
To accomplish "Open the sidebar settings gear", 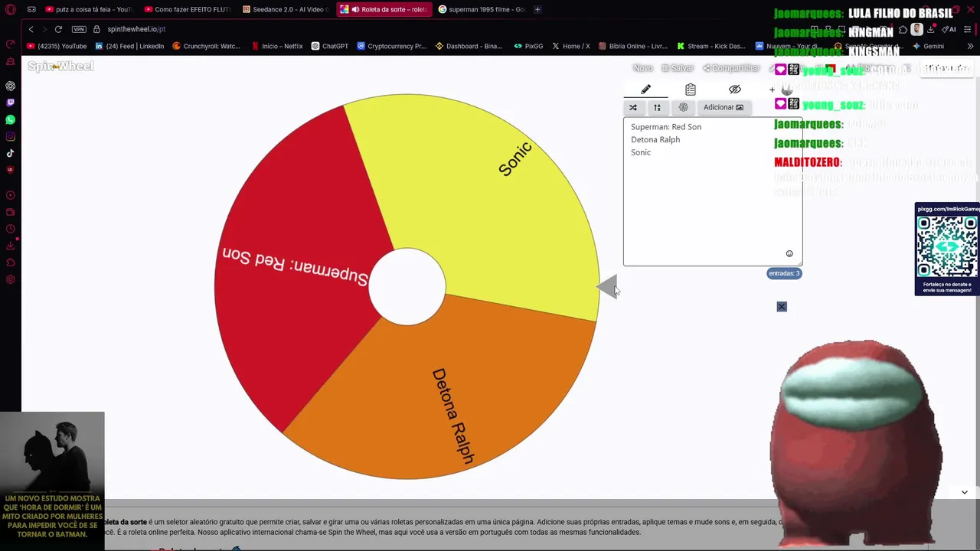I will click(x=10, y=279).
